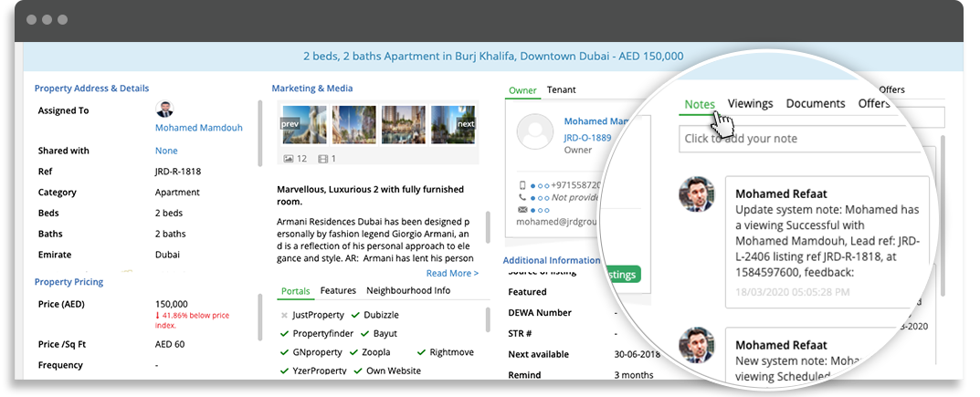Open the Mohamed Mamdouh assignee link
The height and width of the screenshot is (397, 980).
tap(199, 128)
